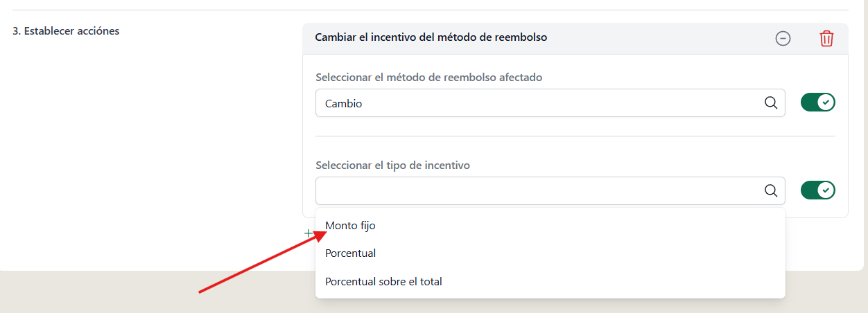Click the Seleccionar el método de reembolso afectado label
This screenshot has height=313, width=868.
428,78
